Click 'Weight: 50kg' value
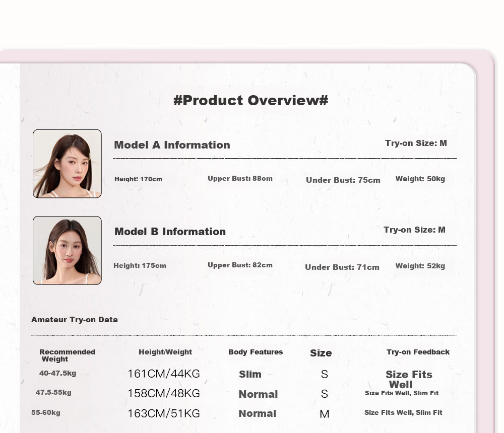Viewport: 504px width, 433px height. pyautogui.click(x=420, y=179)
